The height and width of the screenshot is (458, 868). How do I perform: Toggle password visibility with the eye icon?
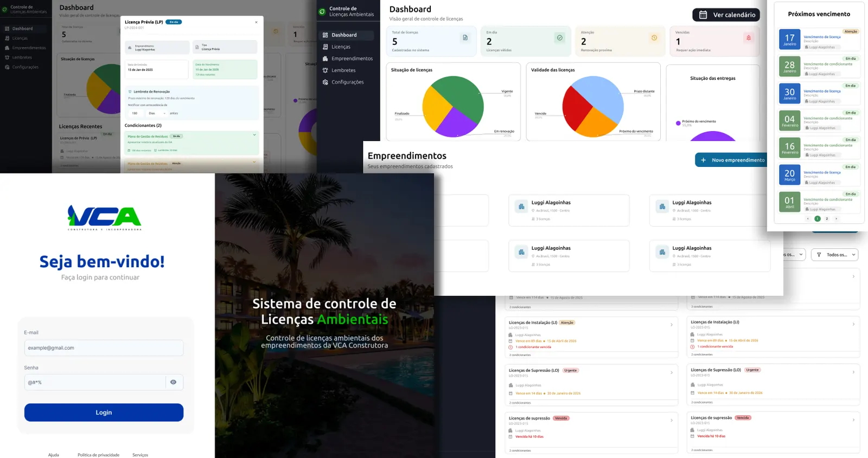[173, 382]
